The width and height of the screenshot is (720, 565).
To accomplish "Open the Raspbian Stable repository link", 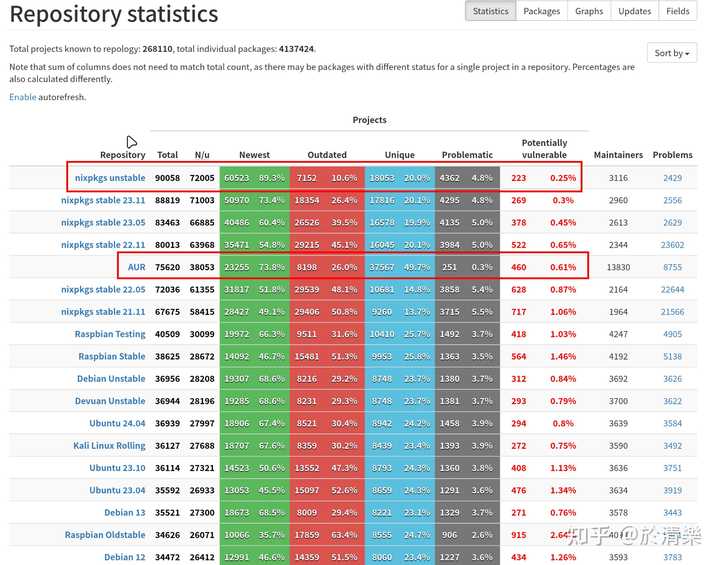I will [112, 356].
